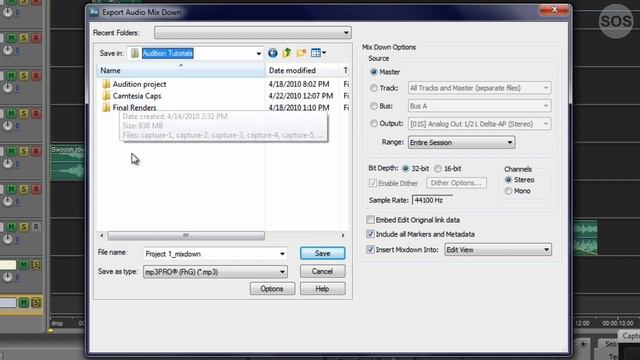Uncheck Include all Markers and Metadata
This screenshot has height=360, width=640.
pos(370,234)
